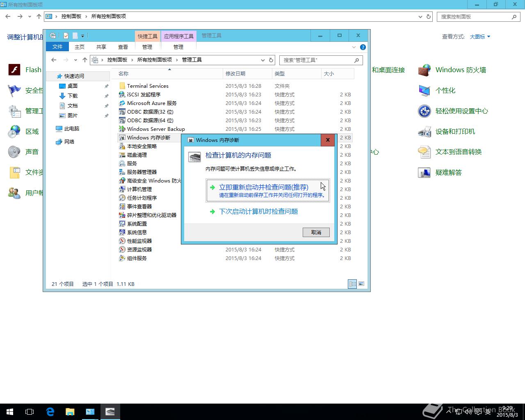Open 轻松使用设置中心 icon

click(424, 111)
